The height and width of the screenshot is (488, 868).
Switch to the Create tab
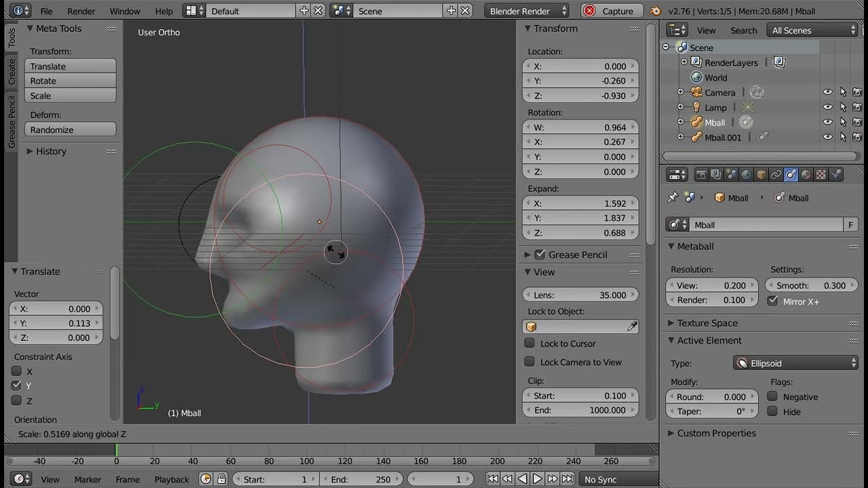point(12,72)
